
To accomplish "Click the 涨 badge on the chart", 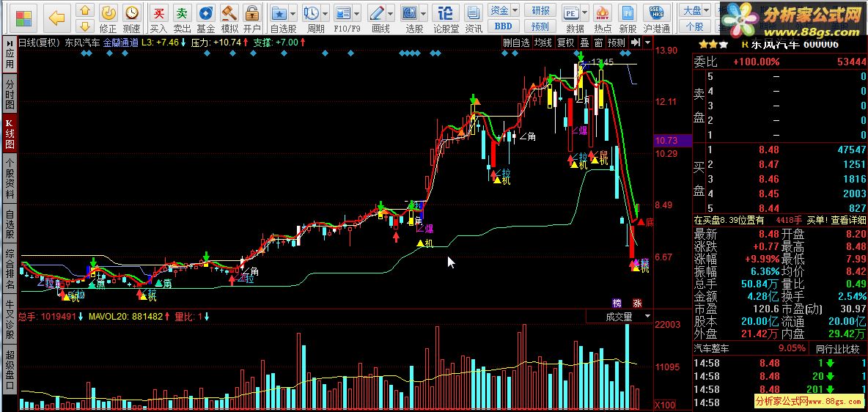I will click(638, 303).
